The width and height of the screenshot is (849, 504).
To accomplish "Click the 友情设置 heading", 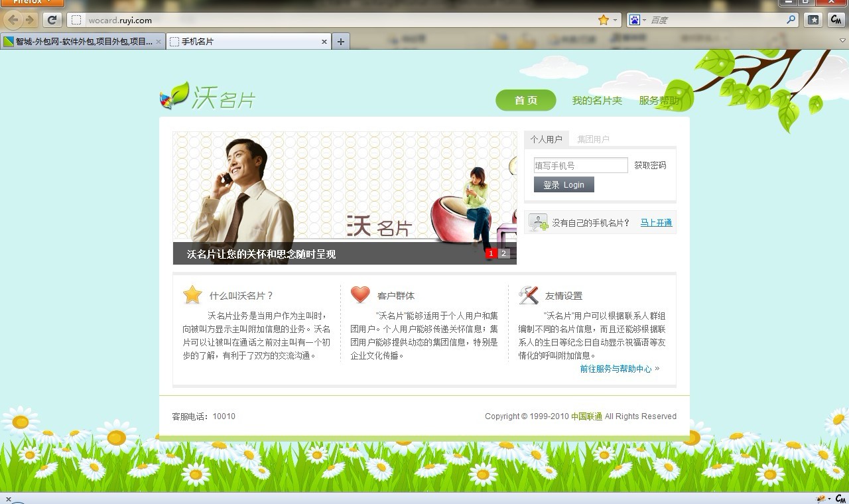I will coord(564,296).
